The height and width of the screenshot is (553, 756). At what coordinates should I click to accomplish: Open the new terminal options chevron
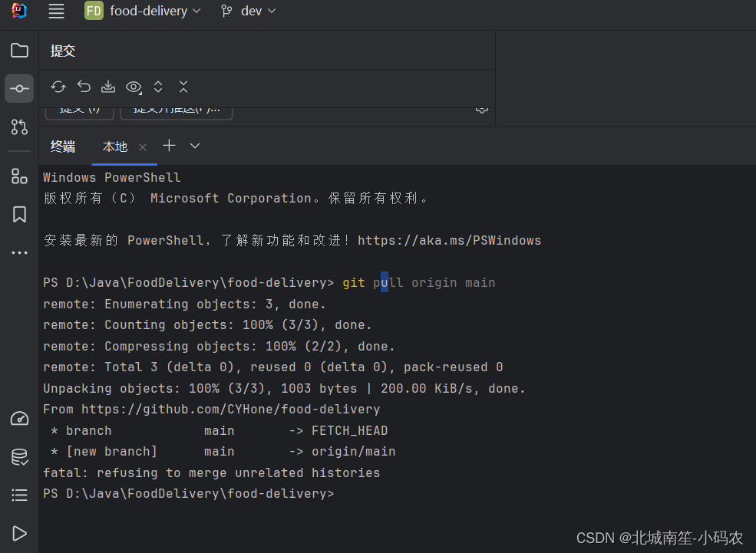(x=193, y=146)
